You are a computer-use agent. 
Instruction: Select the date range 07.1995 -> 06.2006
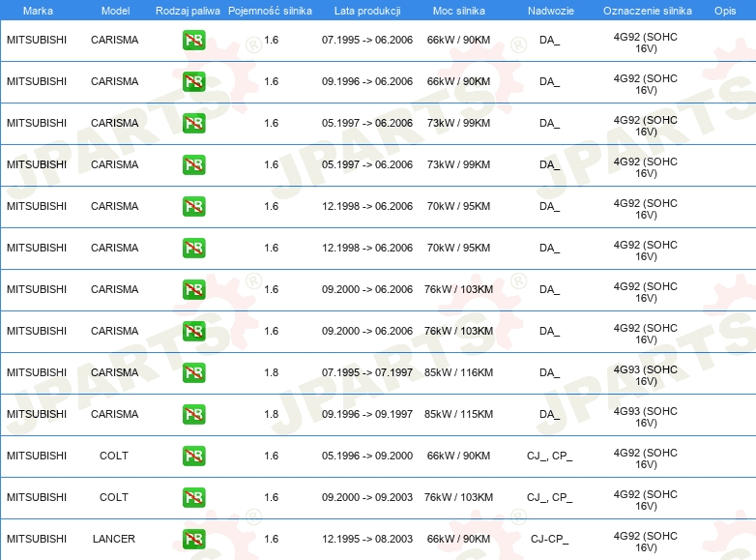tap(367, 40)
